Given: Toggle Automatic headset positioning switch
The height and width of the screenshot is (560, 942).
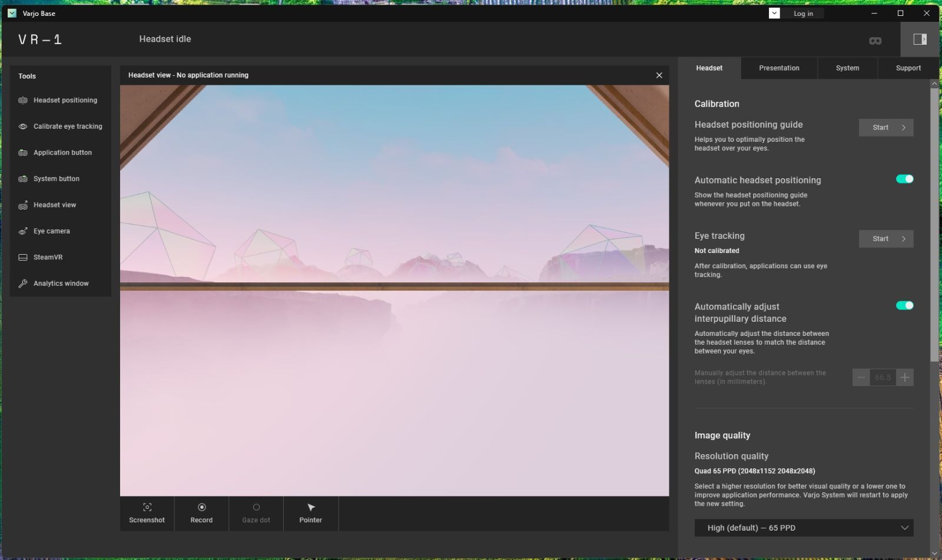Looking at the screenshot, I should (904, 179).
